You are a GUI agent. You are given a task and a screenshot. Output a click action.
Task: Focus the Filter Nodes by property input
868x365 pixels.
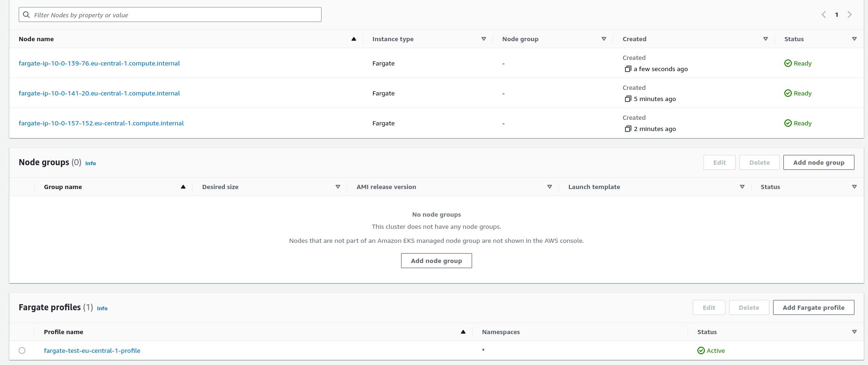(170, 15)
